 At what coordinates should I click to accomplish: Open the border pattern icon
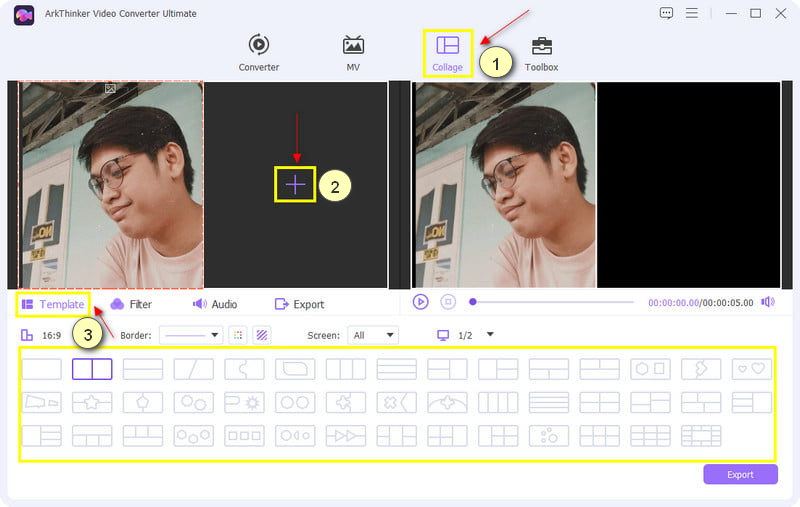coord(262,335)
